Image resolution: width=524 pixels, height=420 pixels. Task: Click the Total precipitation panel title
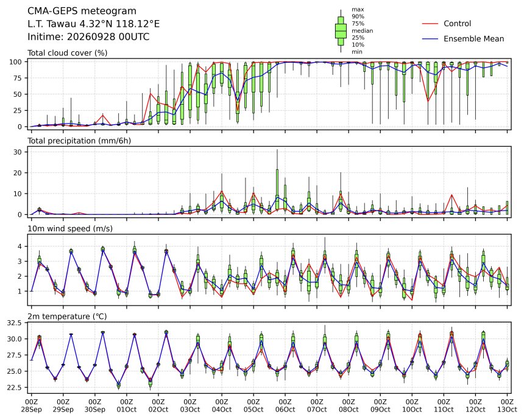point(79,141)
